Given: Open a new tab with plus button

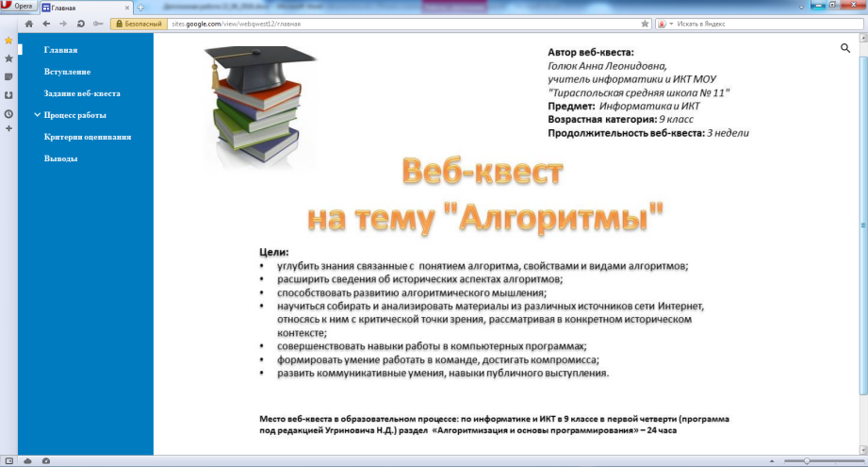Looking at the screenshot, I should pyautogui.click(x=140, y=7).
